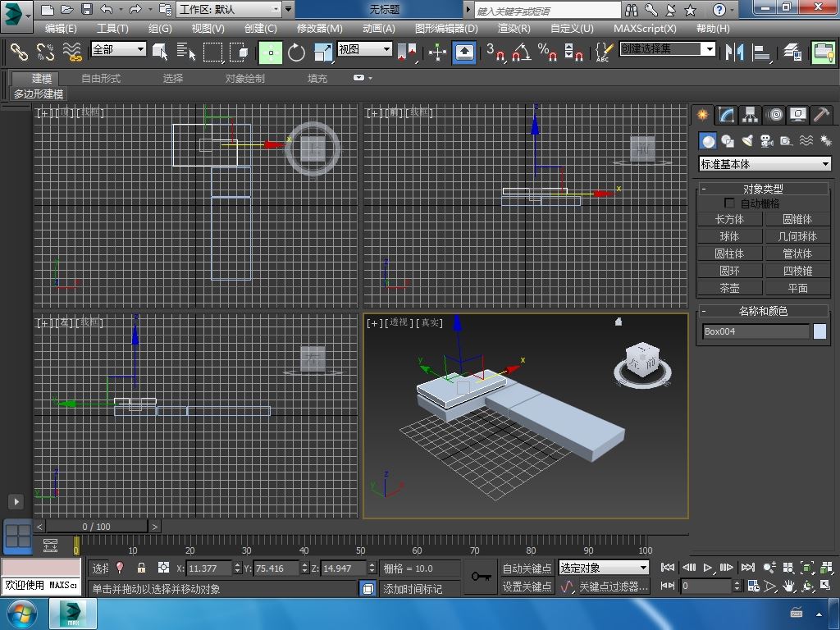Select the Rotate tool in main toolbar
The height and width of the screenshot is (630, 840).
tap(296, 52)
